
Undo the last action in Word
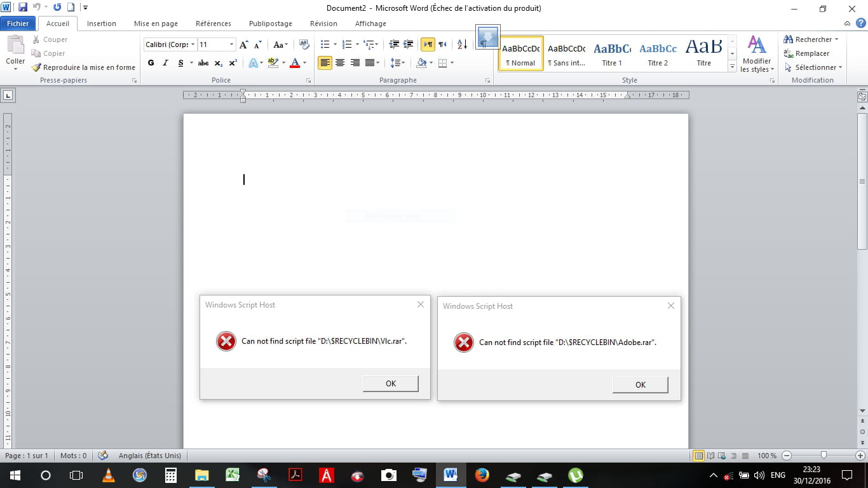tap(36, 8)
